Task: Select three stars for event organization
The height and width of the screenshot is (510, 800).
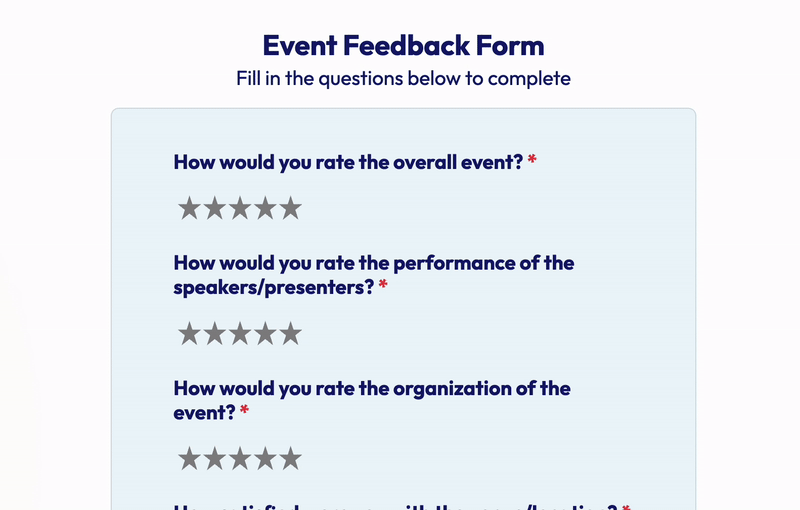Action: (x=240, y=459)
